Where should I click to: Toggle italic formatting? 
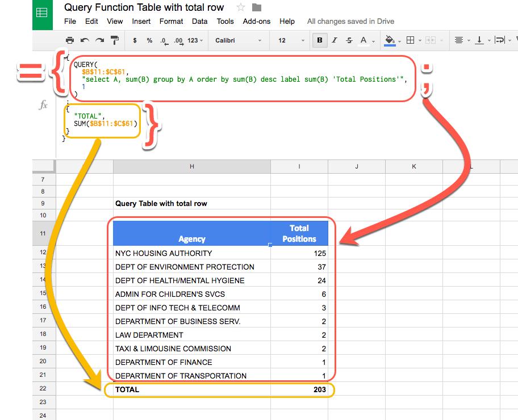tap(335, 40)
